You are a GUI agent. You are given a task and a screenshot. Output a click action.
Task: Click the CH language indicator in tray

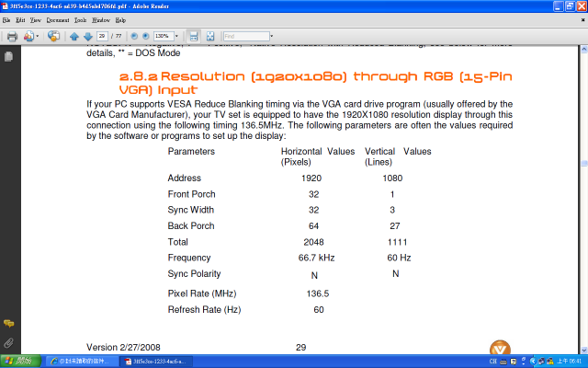[x=492, y=362]
